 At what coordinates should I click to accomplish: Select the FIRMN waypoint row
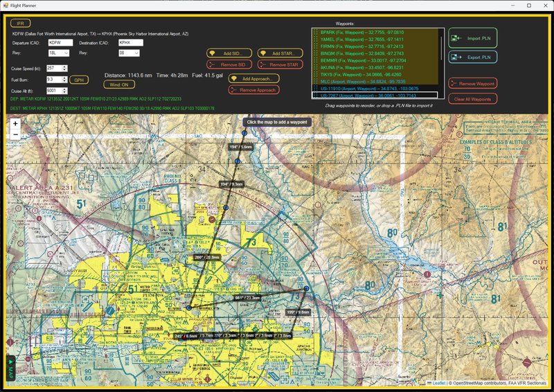(x=375, y=46)
